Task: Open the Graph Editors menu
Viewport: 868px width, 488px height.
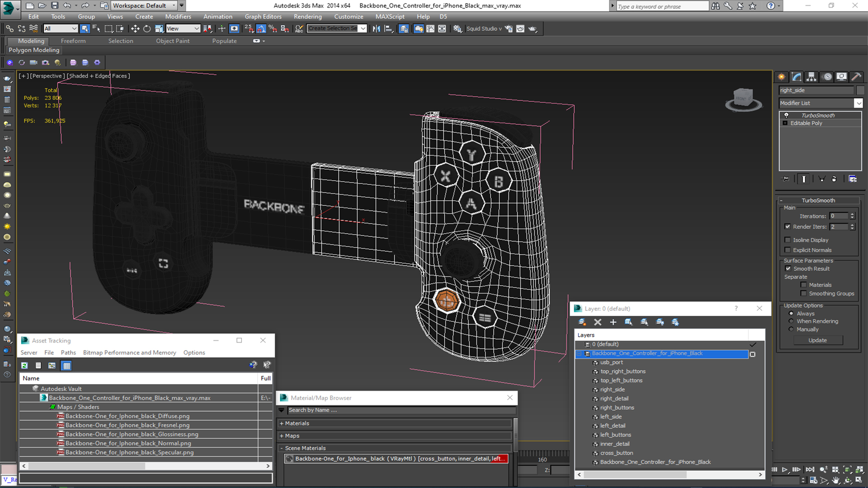Action: 263,16
